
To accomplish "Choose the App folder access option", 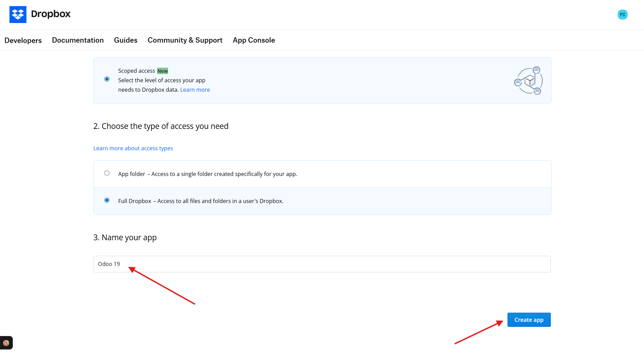I will click(107, 173).
